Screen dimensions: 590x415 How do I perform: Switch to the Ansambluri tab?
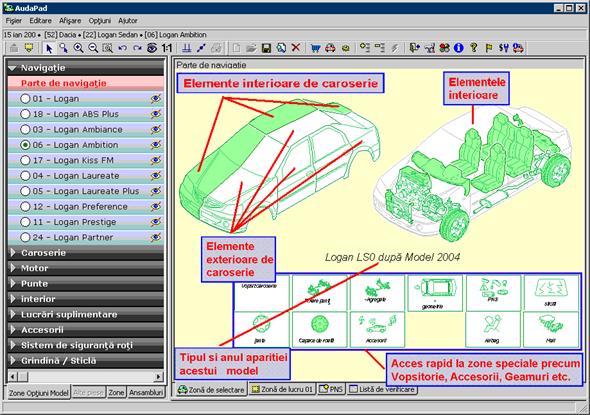pos(146,393)
